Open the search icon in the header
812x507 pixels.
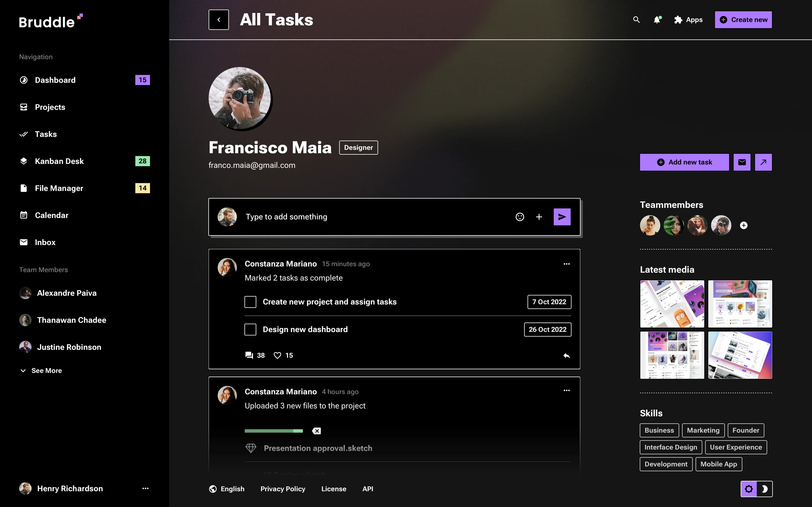(637, 20)
